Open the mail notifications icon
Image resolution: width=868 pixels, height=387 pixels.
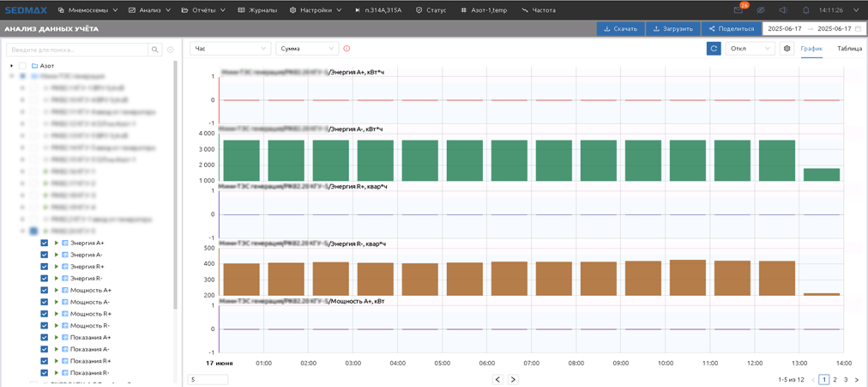[x=738, y=10]
